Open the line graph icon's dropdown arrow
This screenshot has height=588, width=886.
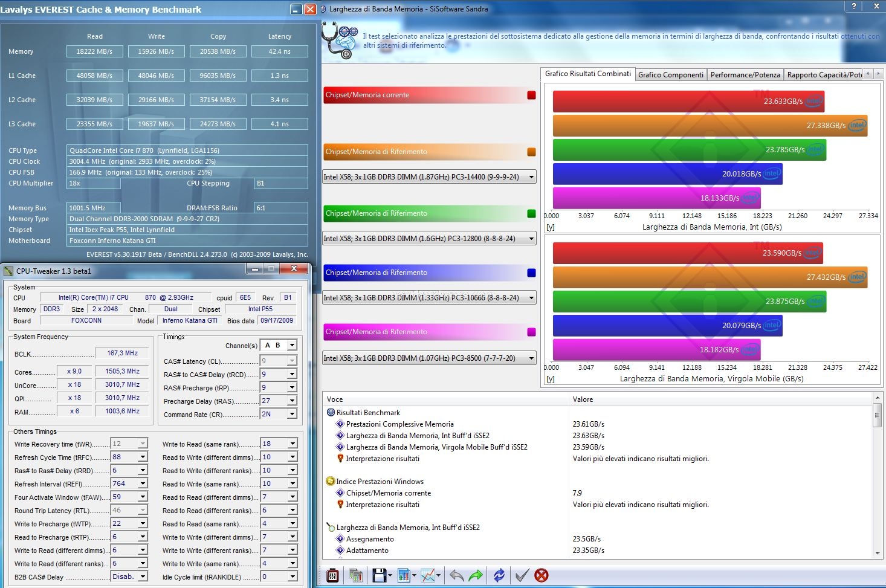click(x=438, y=576)
